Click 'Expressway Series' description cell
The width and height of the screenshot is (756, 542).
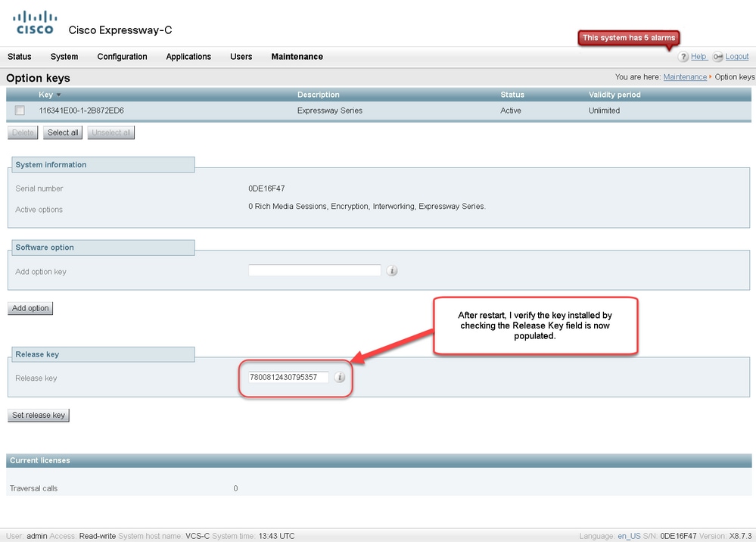(x=330, y=111)
